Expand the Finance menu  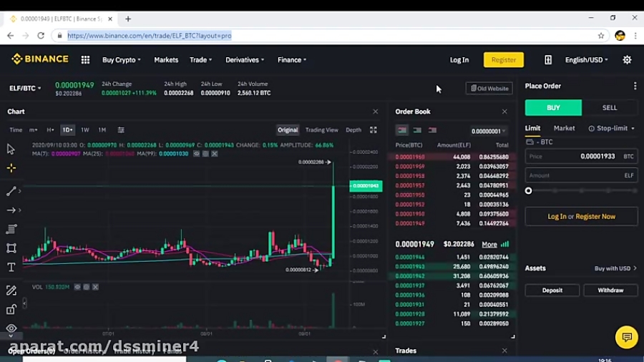[292, 60]
